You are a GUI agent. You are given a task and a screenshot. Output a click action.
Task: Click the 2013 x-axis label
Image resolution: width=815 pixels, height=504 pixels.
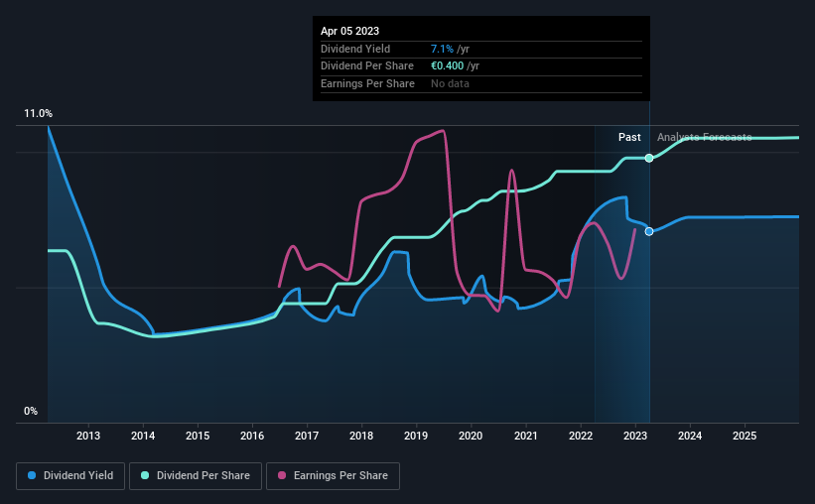[88, 436]
